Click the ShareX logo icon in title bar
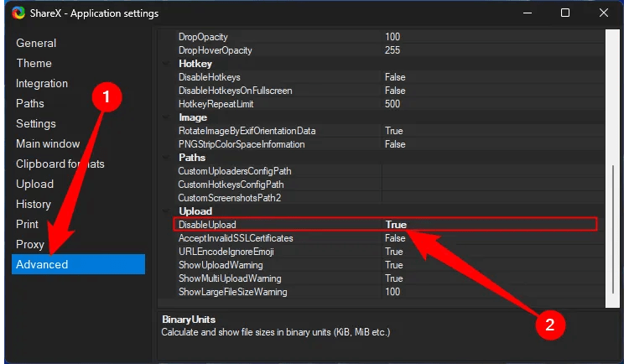629x364 pixels. click(x=18, y=13)
